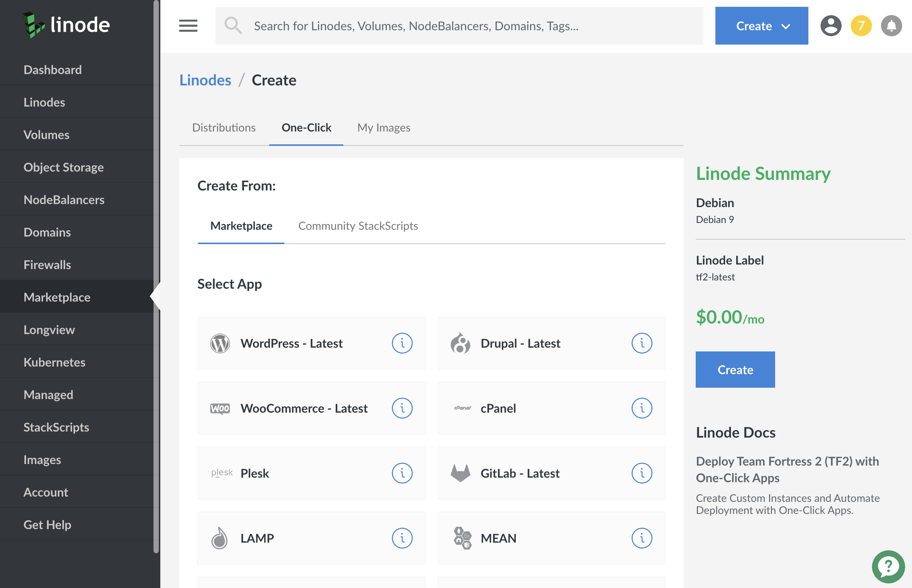Show info for cPanel app

[642, 408]
